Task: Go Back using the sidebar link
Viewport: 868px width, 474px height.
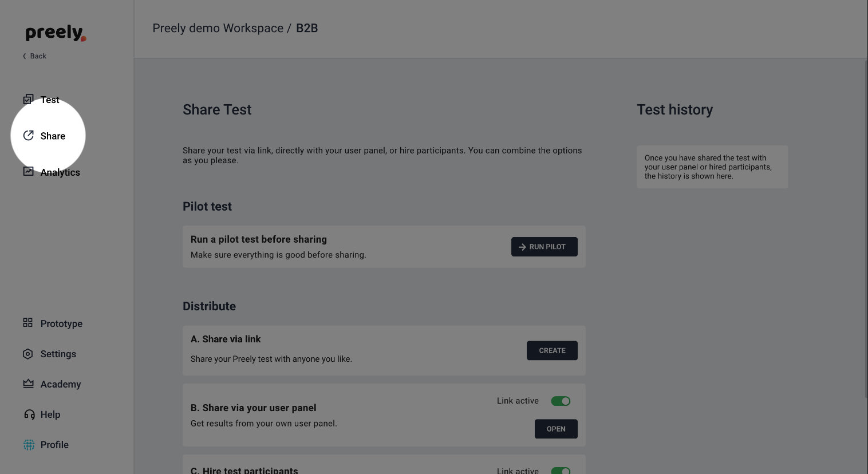Action: (34, 56)
